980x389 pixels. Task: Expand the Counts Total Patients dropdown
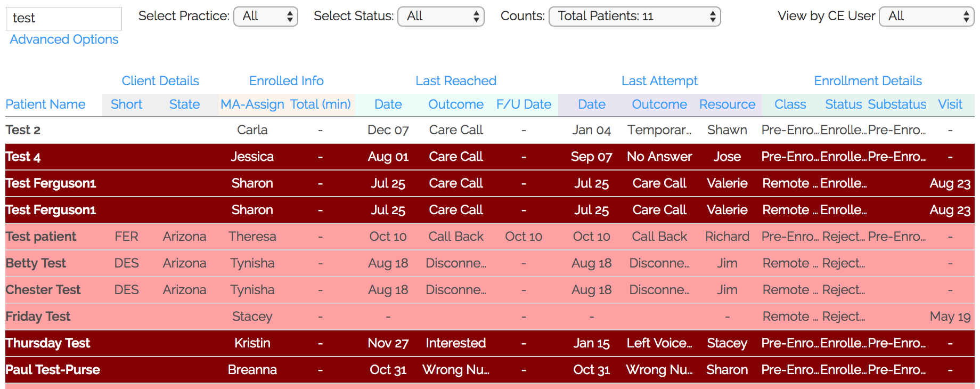(x=634, y=17)
